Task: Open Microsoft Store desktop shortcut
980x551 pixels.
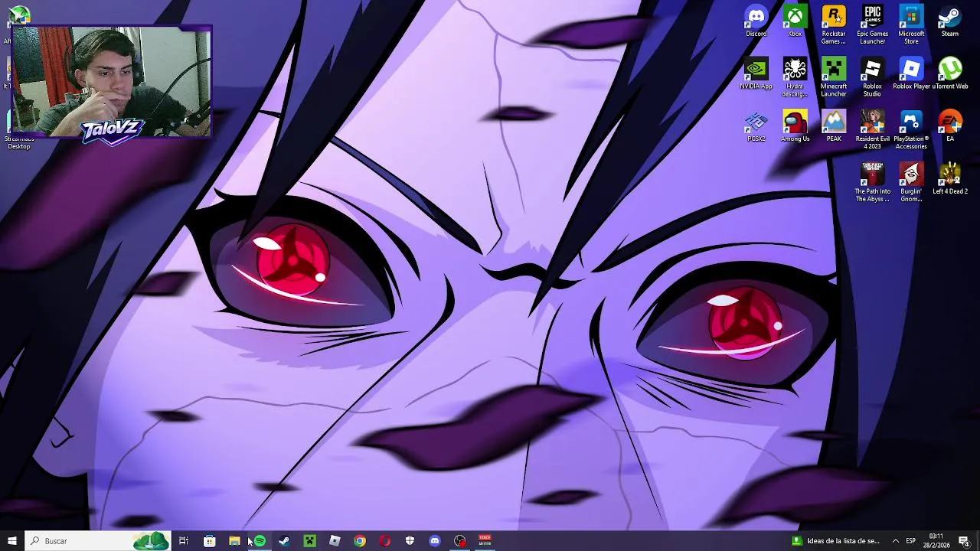Action: (x=911, y=24)
